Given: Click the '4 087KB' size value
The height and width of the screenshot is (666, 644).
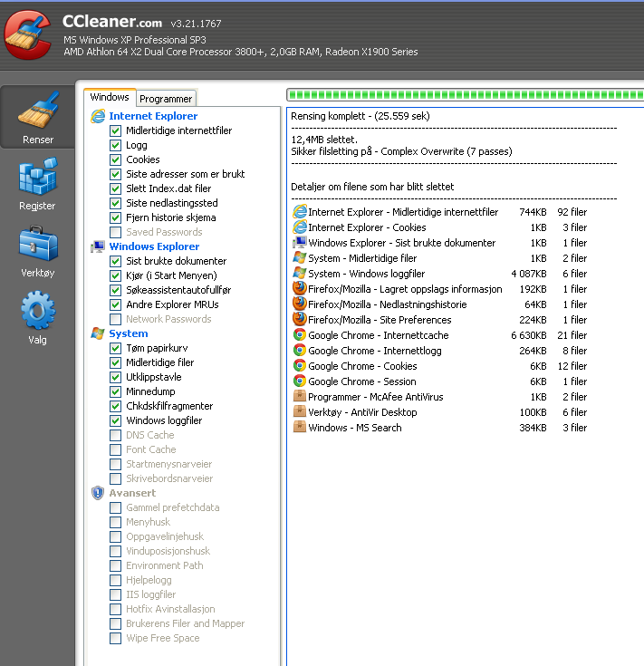Looking at the screenshot, I should (x=529, y=274).
